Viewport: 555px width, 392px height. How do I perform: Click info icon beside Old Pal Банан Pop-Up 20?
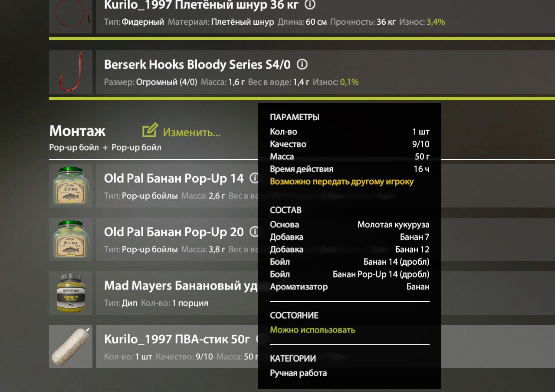pos(254,232)
